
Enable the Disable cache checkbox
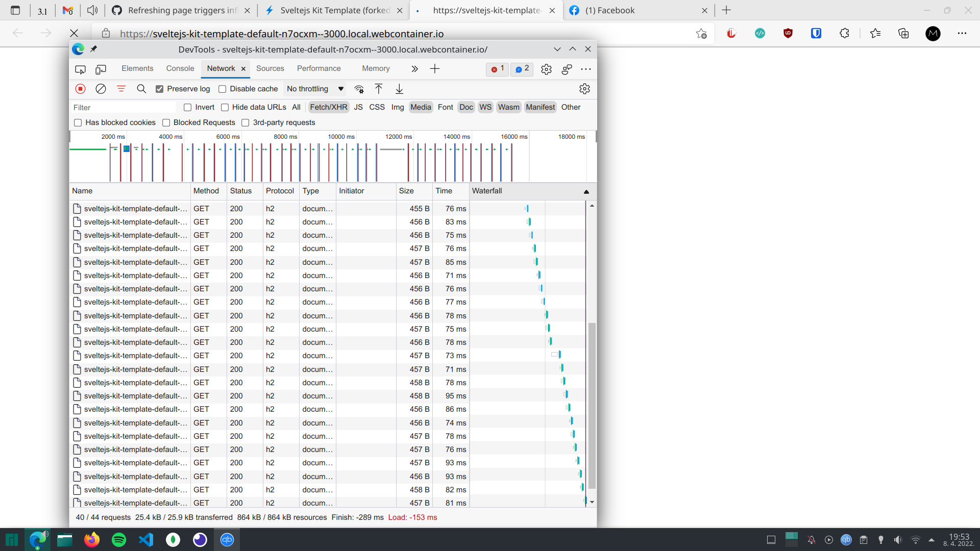click(x=223, y=89)
